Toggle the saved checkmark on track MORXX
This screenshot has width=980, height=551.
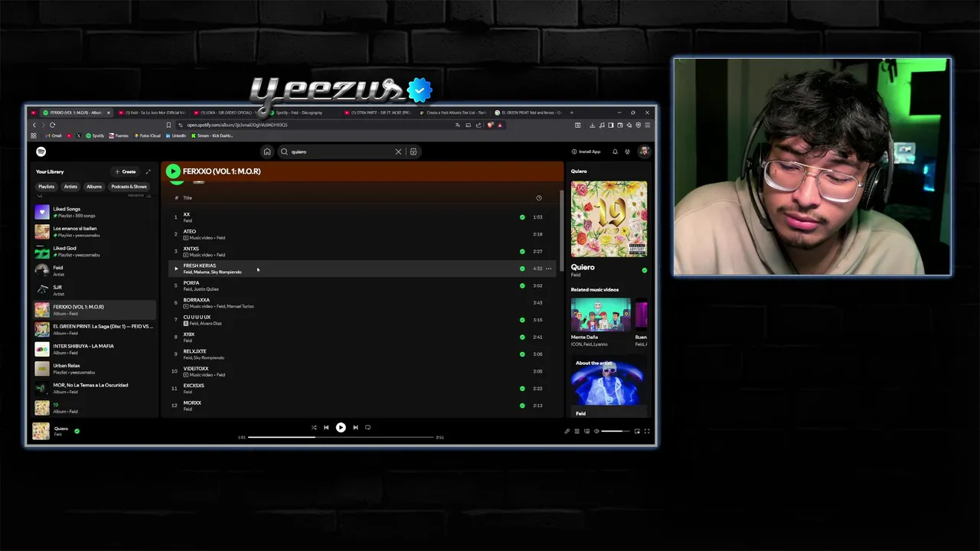(522, 406)
